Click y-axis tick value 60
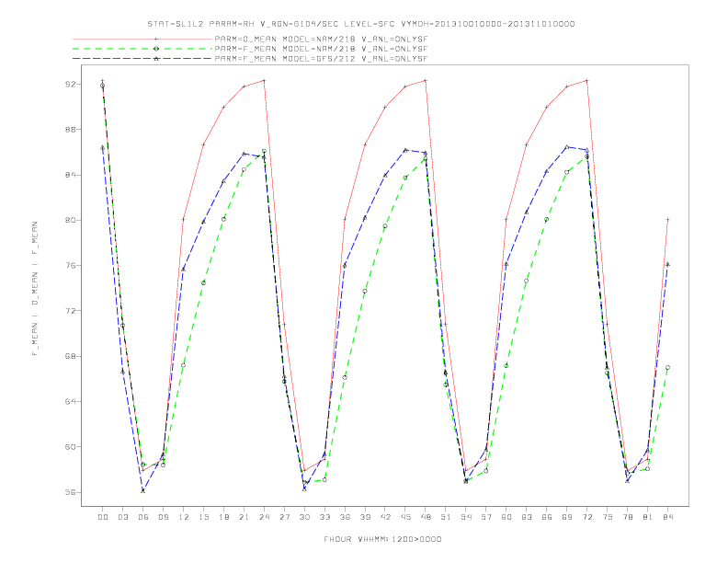 (71, 447)
